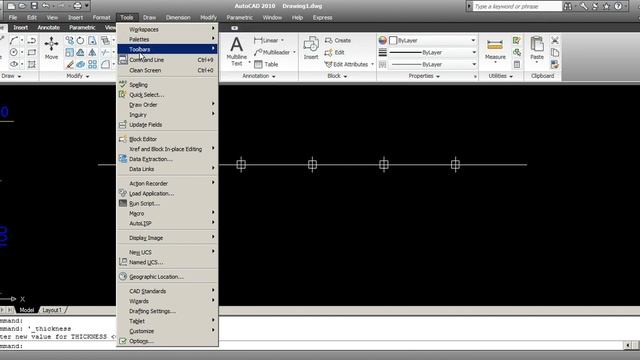
Task: Click the Cut scissors icon in Clipboard panel
Action: 555,40
